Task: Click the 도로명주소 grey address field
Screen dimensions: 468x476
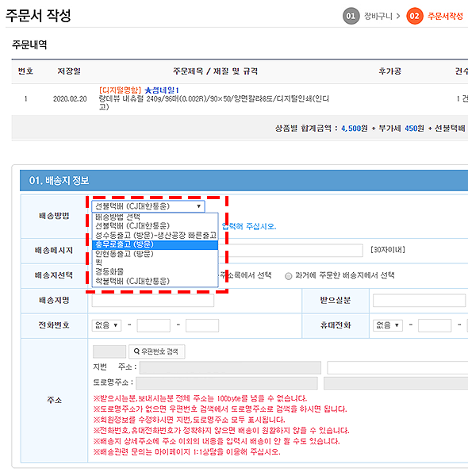Action: point(227,383)
